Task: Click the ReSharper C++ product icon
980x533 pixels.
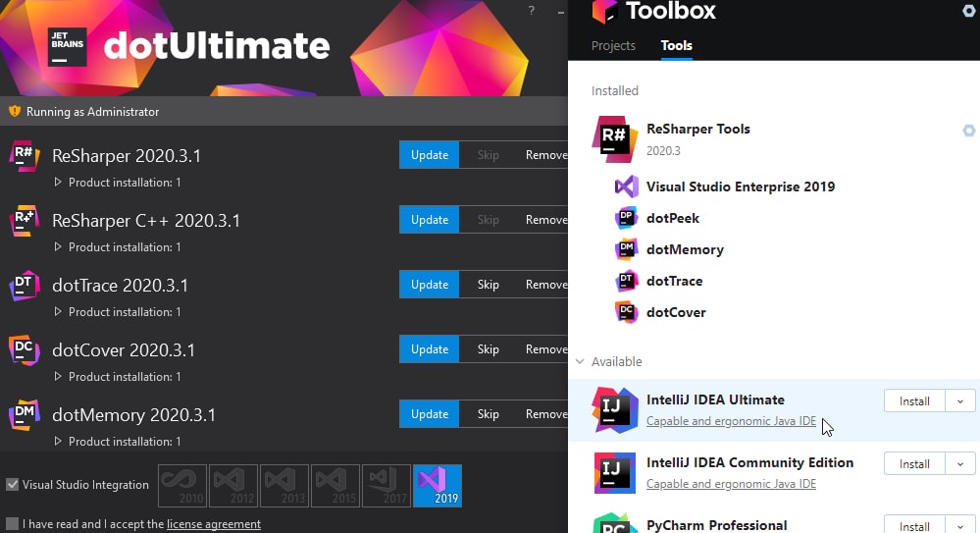Action: 25,221
